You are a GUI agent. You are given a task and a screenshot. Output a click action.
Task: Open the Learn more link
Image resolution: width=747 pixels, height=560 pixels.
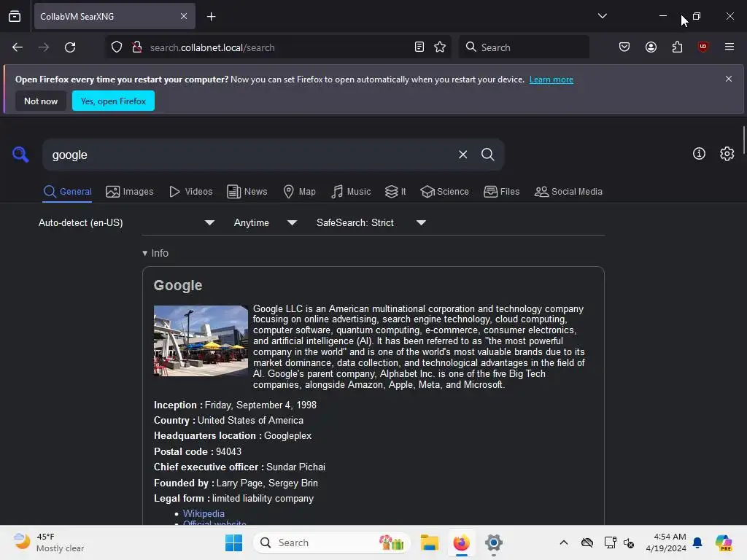551,79
